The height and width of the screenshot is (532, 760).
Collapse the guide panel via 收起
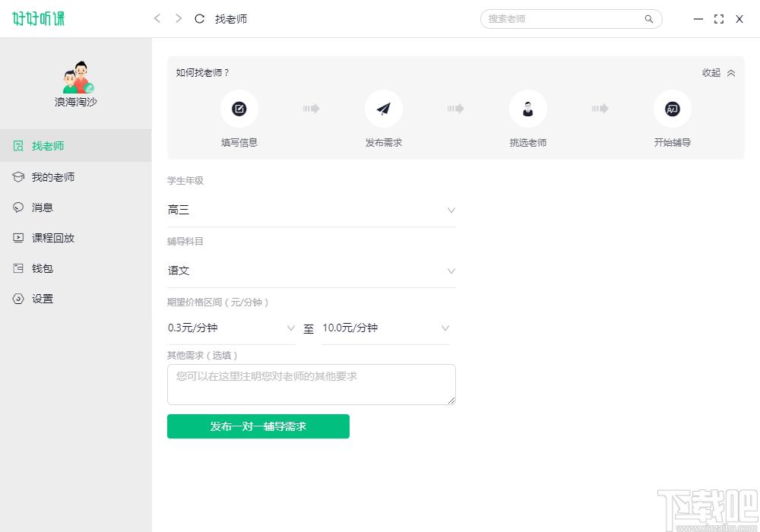click(x=711, y=73)
